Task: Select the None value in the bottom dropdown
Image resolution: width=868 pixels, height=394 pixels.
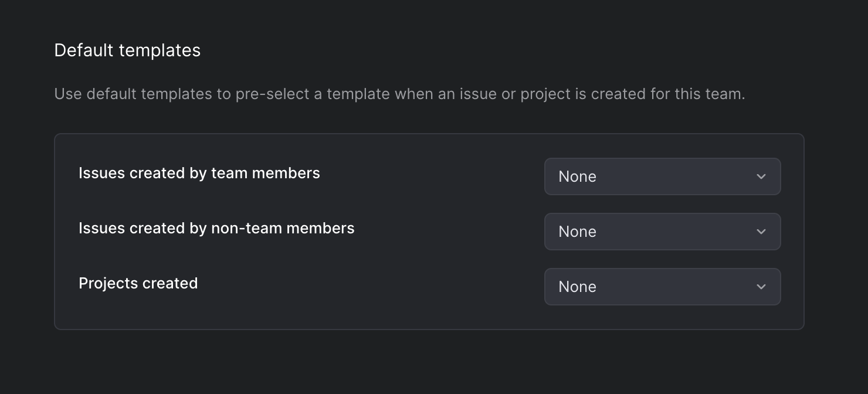Action: pyautogui.click(x=577, y=287)
